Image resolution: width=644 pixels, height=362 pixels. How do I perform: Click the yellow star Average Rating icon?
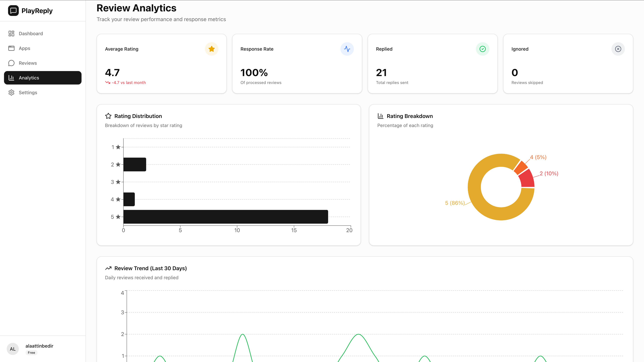tap(211, 49)
